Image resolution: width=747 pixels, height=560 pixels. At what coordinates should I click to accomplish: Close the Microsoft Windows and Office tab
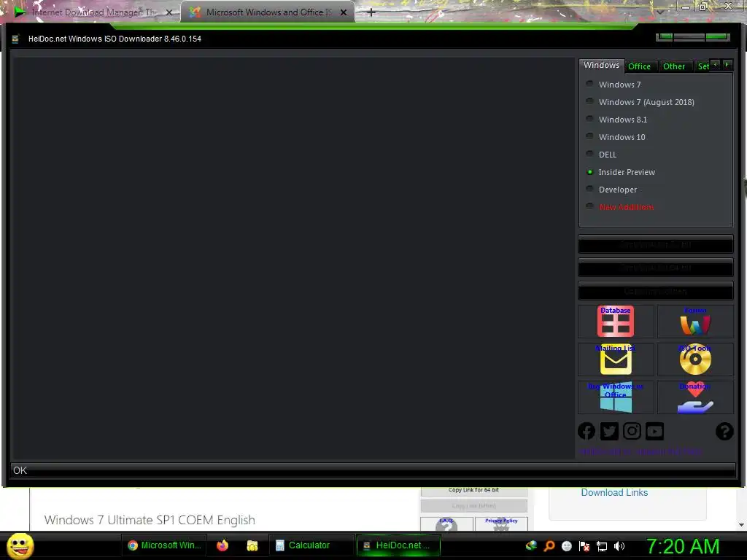click(343, 12)
